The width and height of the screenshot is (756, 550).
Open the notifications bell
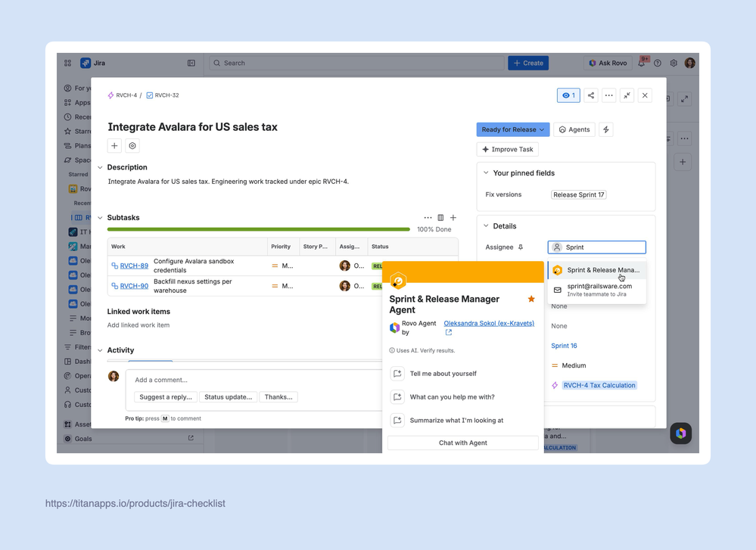pyautogui.click(x=642, y=63)
